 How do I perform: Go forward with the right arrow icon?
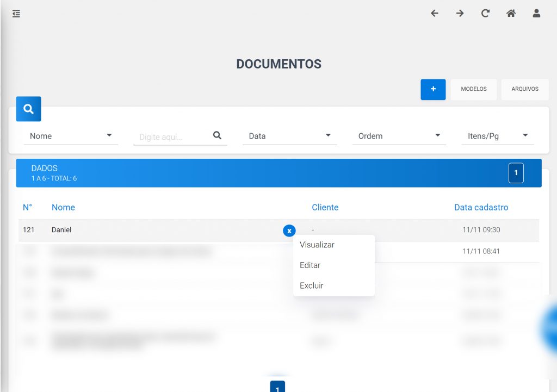(460, 14)
